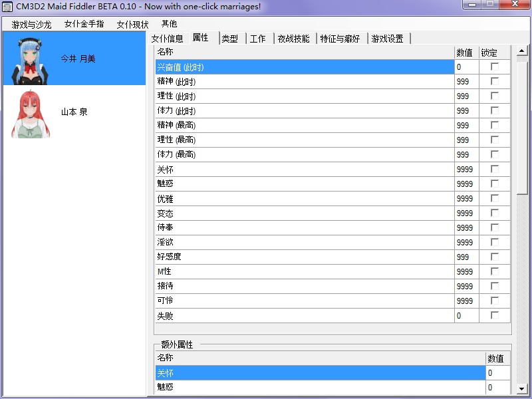
Task: Toggle lock checkbox for M性 row
Action: point(495,271)
